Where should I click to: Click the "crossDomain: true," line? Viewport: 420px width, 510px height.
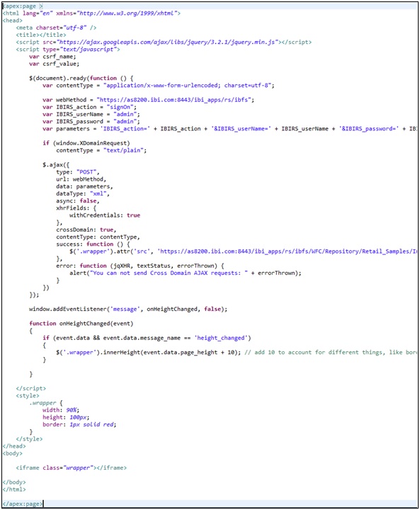86,229
